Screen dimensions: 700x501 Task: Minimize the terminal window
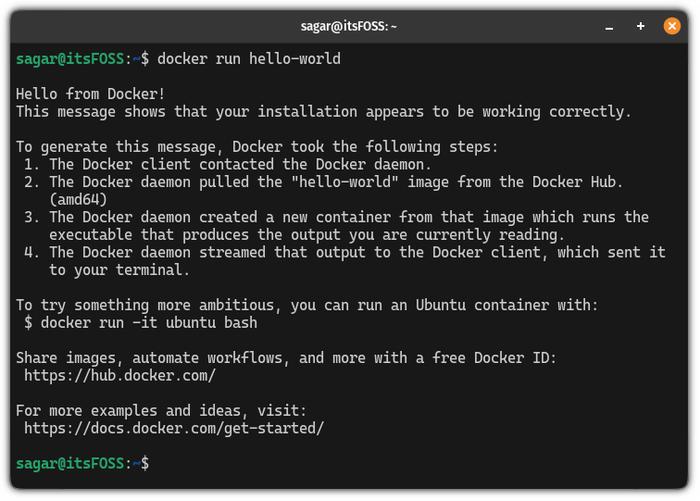pos(609,27)
